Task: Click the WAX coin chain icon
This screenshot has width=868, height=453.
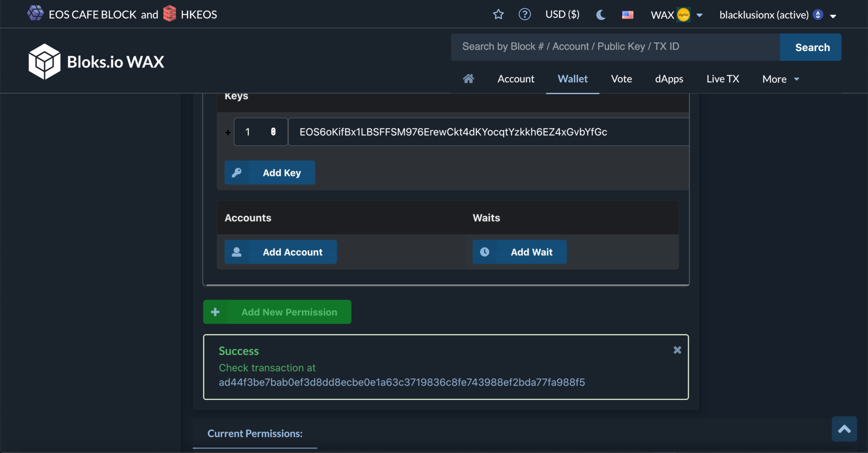Action: click(683, 15)
